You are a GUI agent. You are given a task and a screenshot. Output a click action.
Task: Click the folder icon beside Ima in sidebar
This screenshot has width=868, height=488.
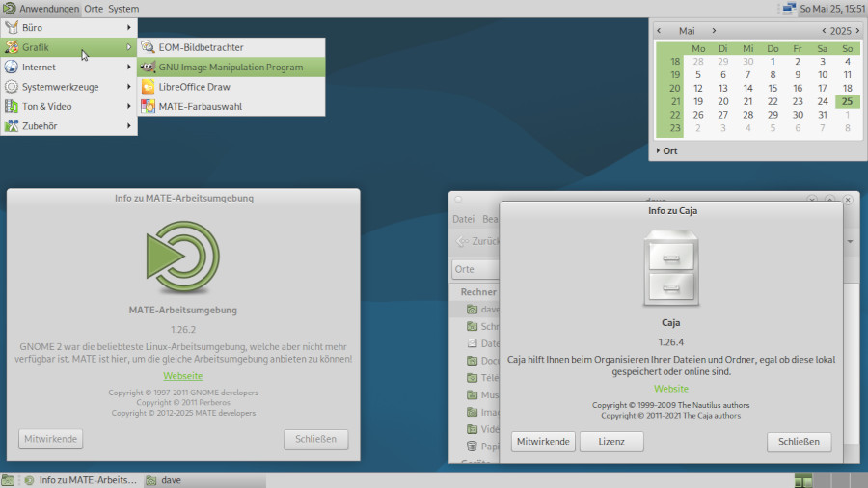(472, 412)
